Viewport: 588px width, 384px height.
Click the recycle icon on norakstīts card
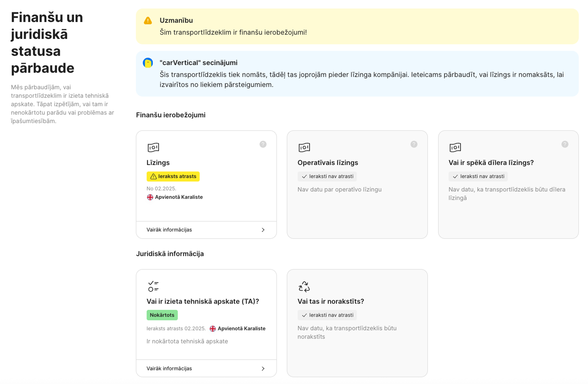click(304, 286)
